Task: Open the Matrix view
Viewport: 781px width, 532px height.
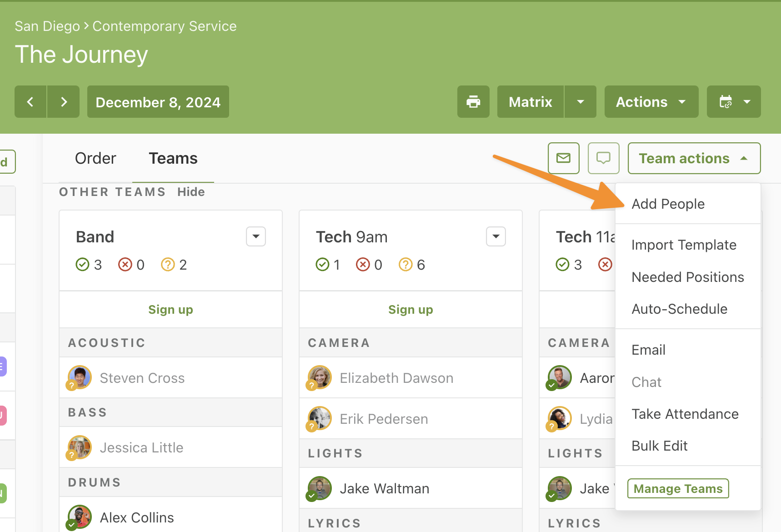Action: [531, 102]
